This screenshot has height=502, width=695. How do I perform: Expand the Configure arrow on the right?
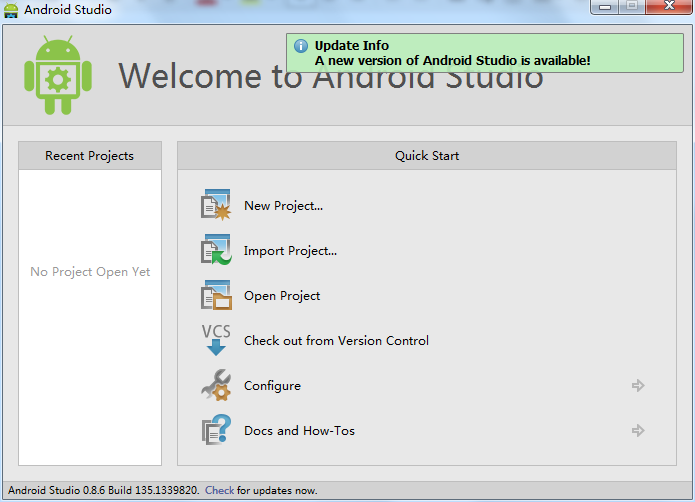point(638,385)
